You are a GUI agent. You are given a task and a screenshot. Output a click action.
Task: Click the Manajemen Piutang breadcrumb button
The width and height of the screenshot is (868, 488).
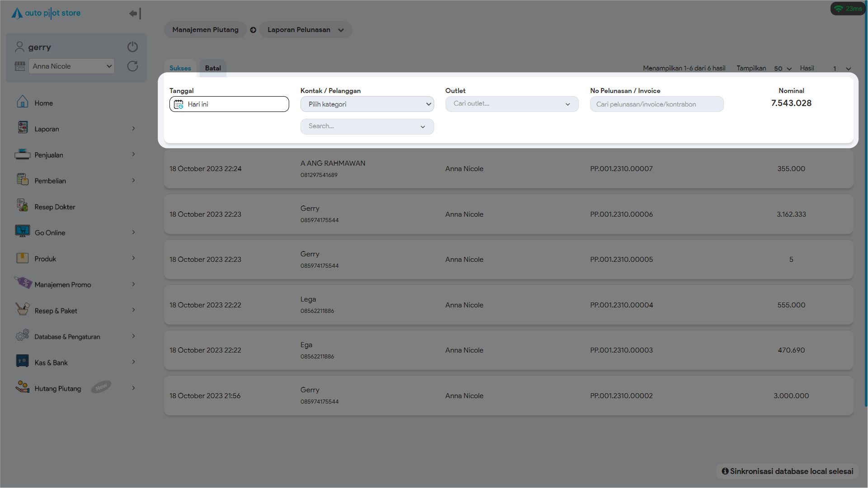click(x=205, y=30)
